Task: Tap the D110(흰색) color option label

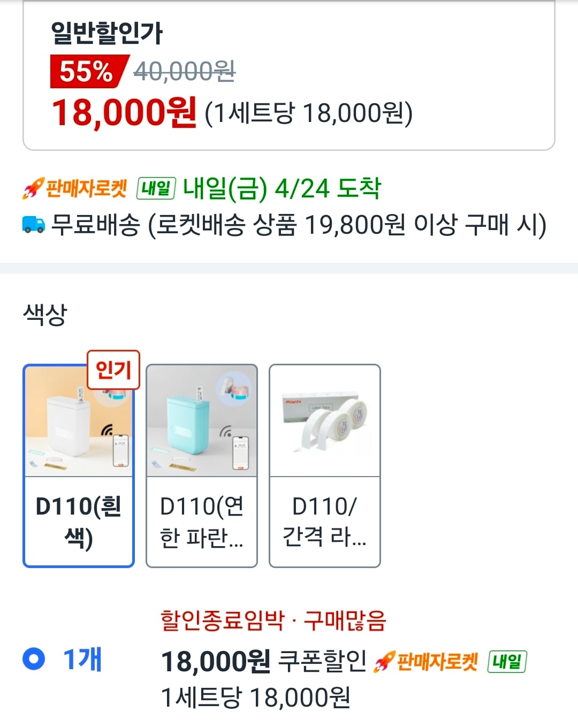Action: pyautogui.click(x=79, y=522)
